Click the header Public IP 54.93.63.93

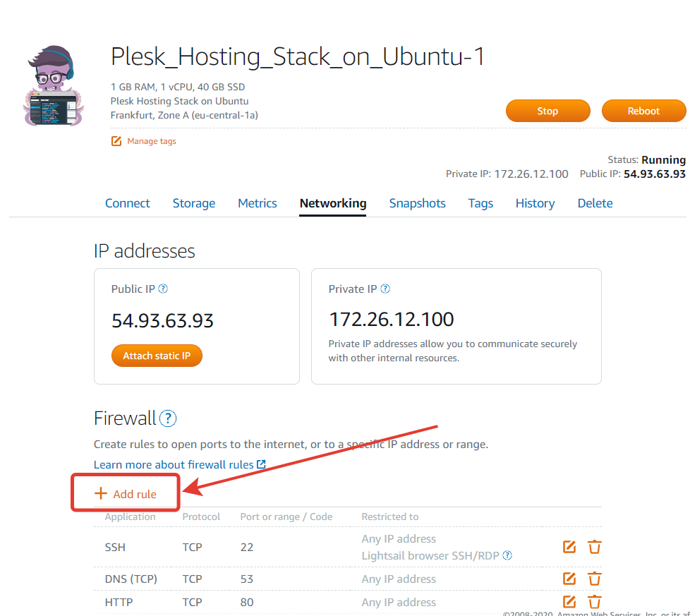[632, 174]
